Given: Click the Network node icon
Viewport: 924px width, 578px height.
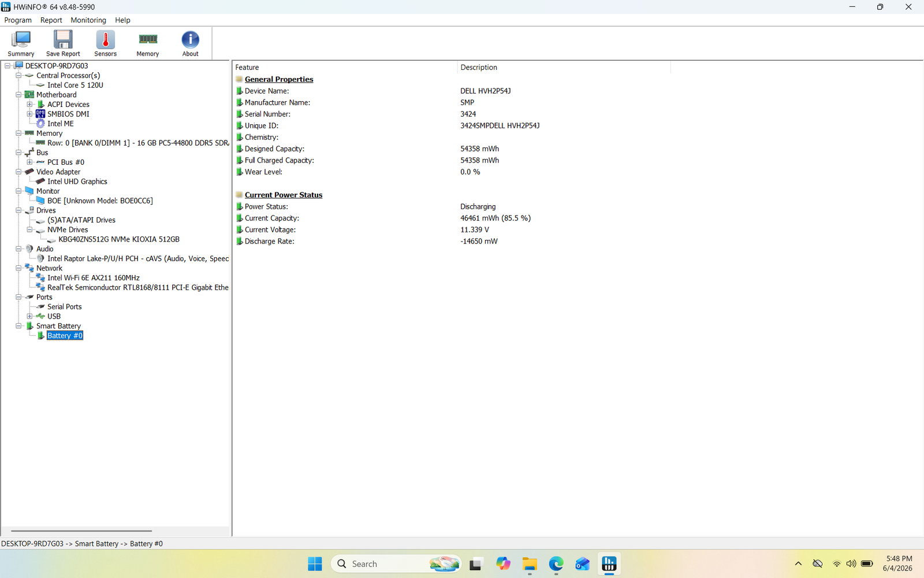Looking at the screenshot, I should pyautogui.click(x=29, y=268).
